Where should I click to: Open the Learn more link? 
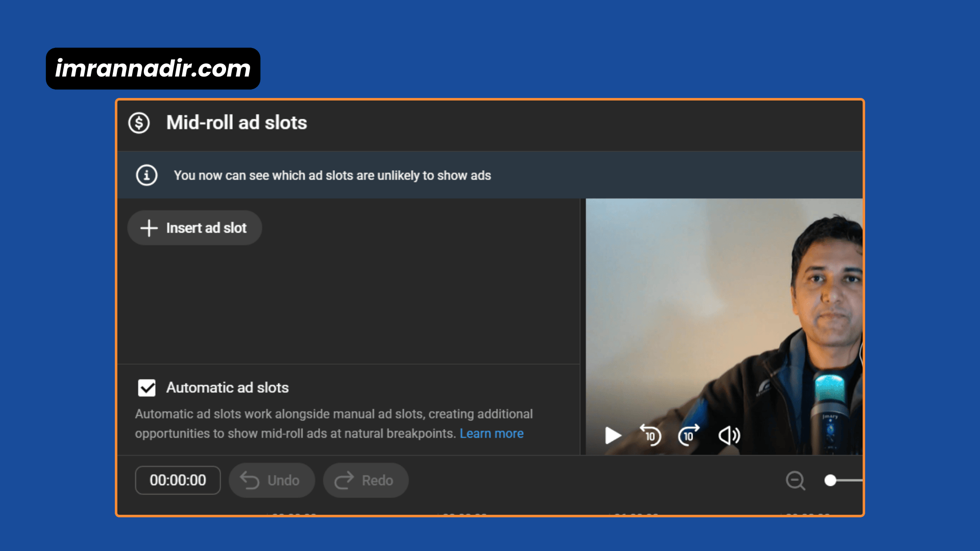click(x=492, y=433)
